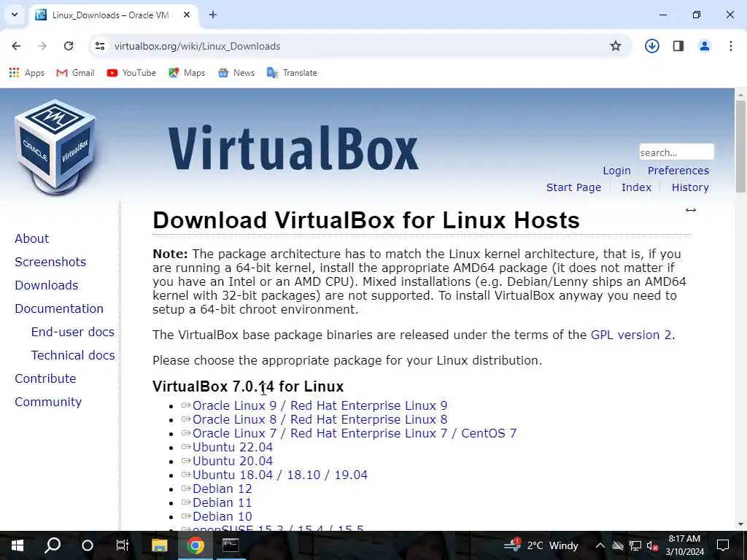Image resolution: width=747 pixels, height=560 pixels.
Task: Open tab search dropdown arrow
Action: 15,15
